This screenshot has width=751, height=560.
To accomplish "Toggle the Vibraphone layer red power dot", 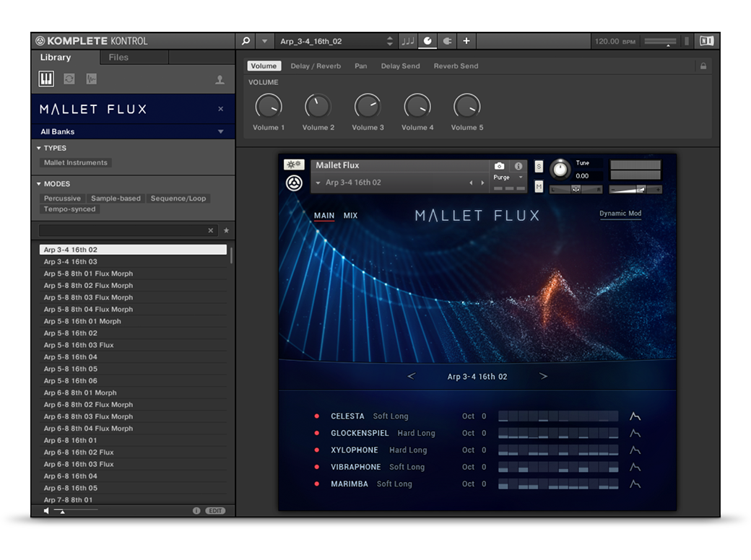I will coord(316,467).
